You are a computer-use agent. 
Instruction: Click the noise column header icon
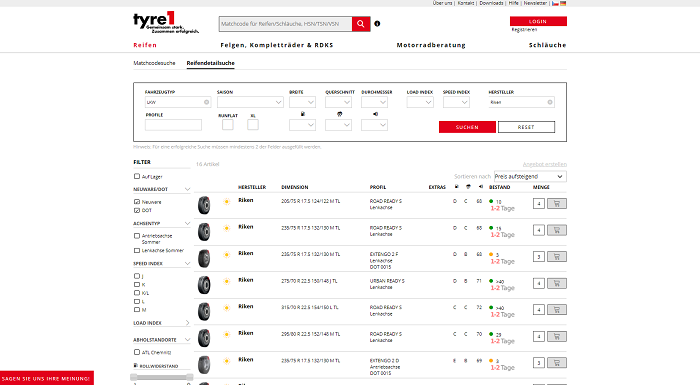480,187
